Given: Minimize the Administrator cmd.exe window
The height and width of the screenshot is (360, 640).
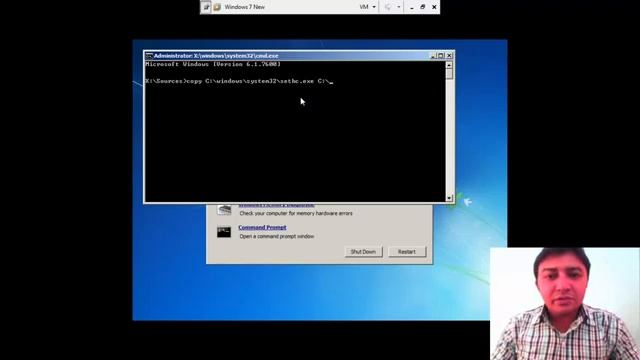Looking at the screenshot, I should point(433,56).
